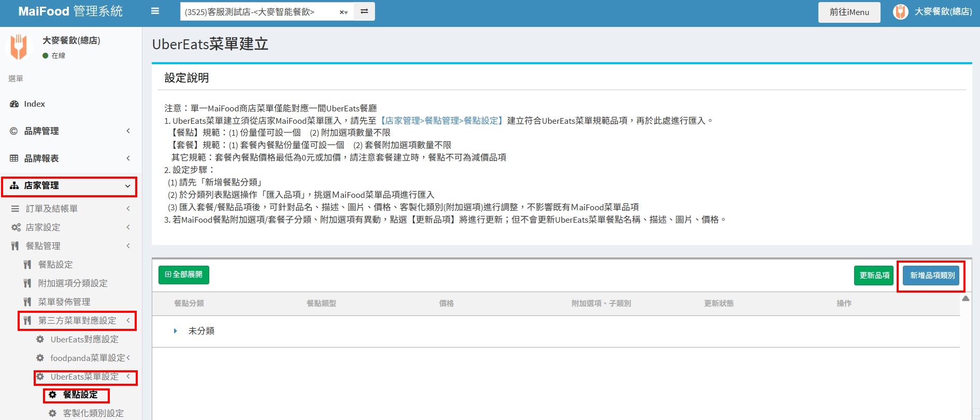The image size is (980, 420).
Task: Click the 品牌管理 copyright icon
Action: point(14,131)
